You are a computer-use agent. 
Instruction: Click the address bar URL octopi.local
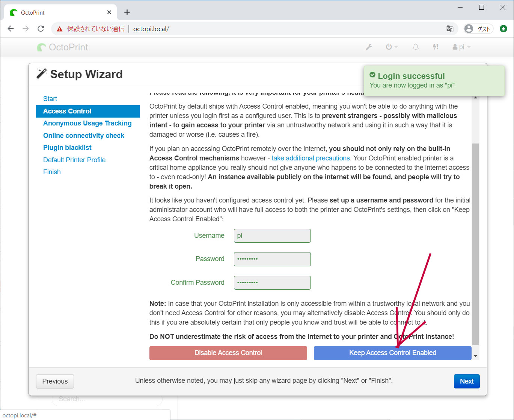click(151, 29)
